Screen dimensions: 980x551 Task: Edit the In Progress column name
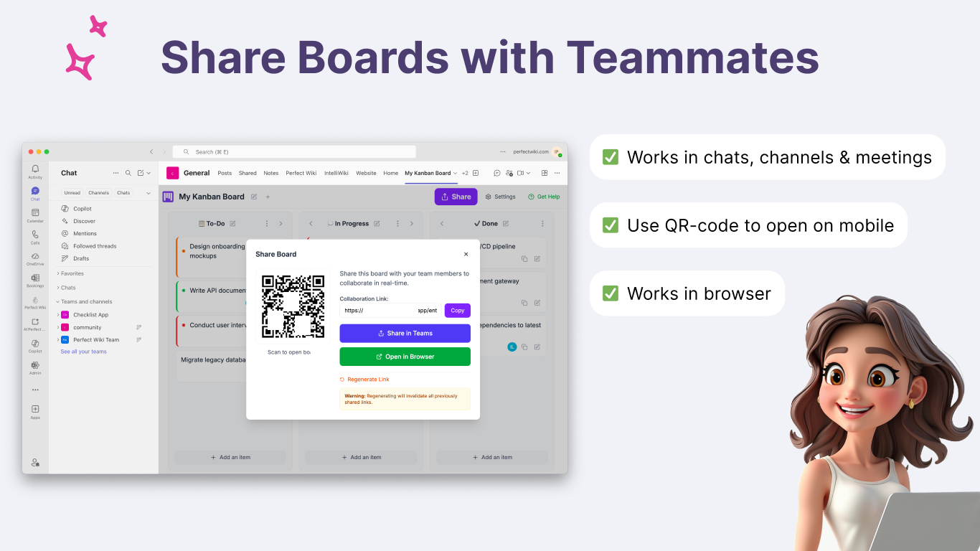click(376, 224)
